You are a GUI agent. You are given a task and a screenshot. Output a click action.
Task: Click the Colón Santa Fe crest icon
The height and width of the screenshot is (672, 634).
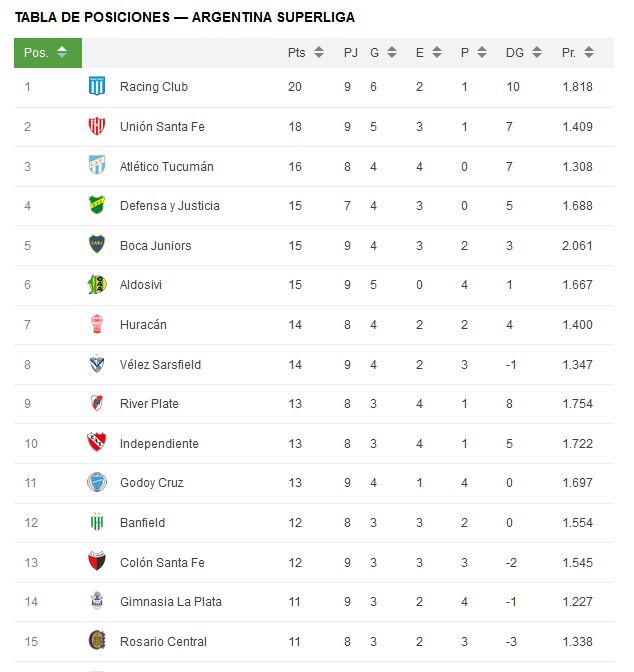(96, 561)
